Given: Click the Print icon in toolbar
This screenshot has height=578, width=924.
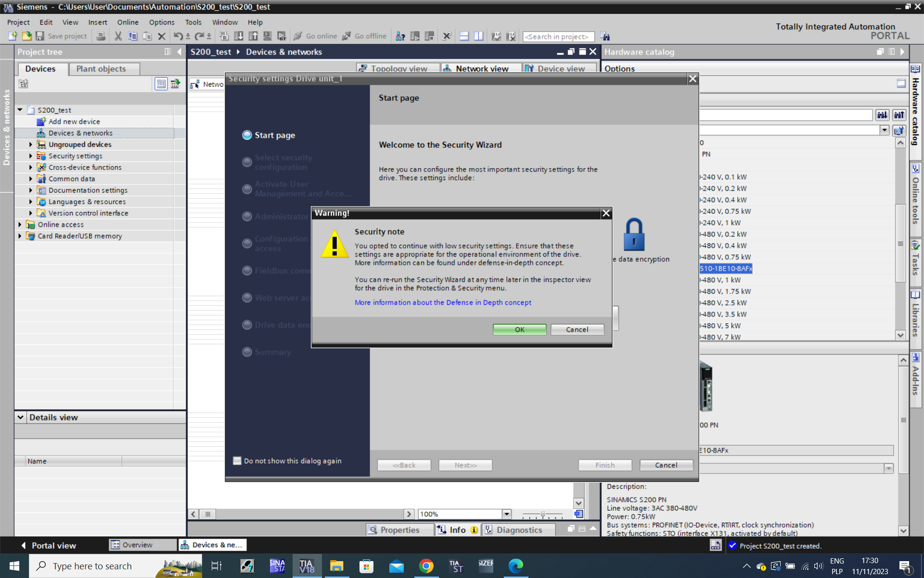Looking at the screenshot, I should (101, 36).
